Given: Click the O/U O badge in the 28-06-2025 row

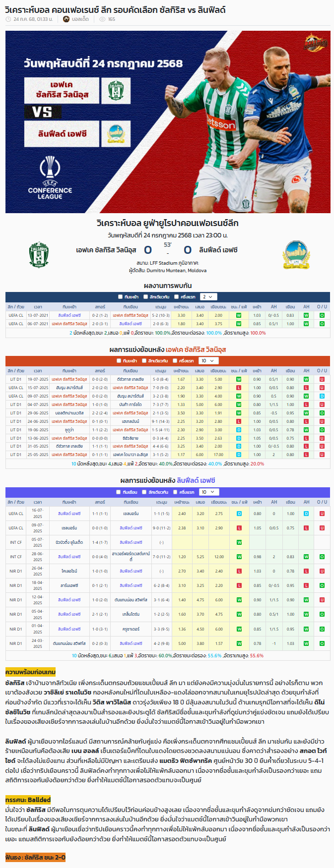Looking at the screenshot, I should (322, 557).
